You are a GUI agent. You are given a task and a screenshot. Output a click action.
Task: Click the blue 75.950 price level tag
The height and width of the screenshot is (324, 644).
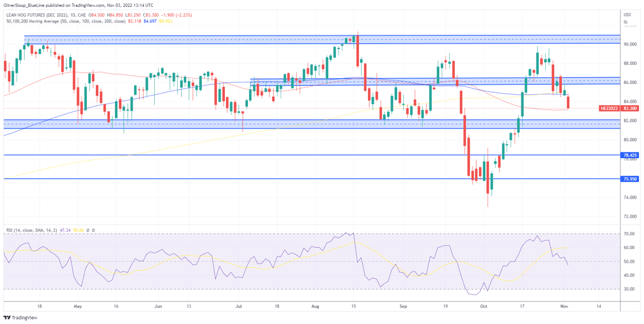(630, 179)
